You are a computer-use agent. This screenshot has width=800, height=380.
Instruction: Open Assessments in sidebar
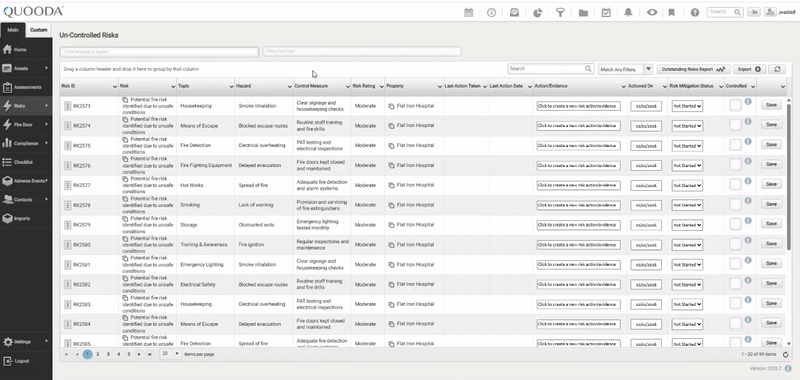click(x=26, y=87)
